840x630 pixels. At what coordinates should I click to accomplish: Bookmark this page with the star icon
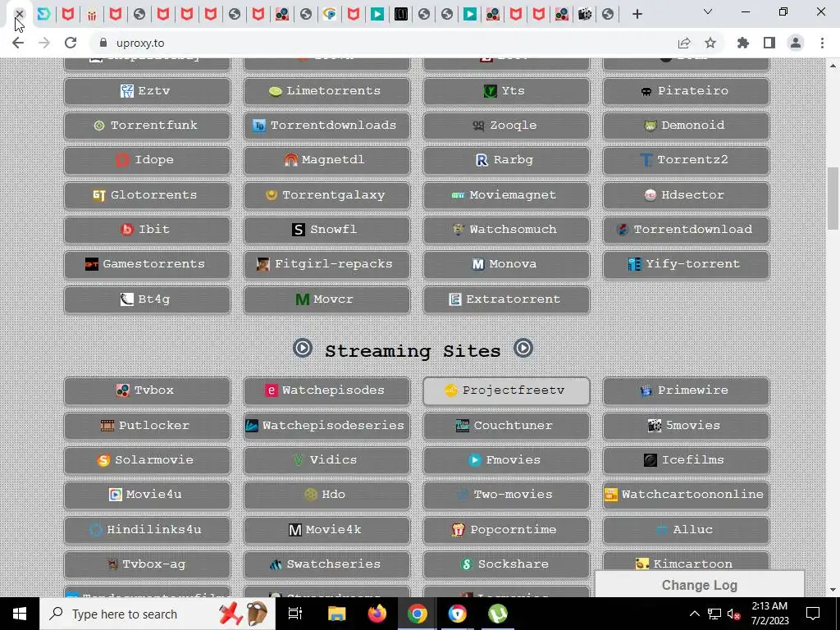[x=710, y=43]
